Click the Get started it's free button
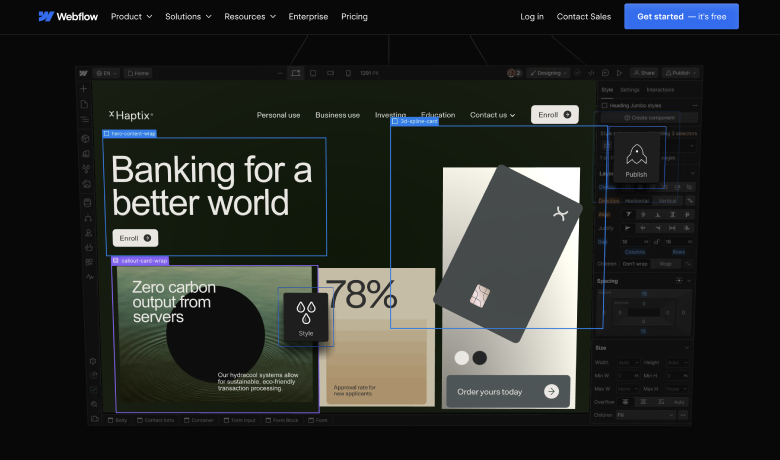This screenshot has height=460, width=780. click(681, 16)
